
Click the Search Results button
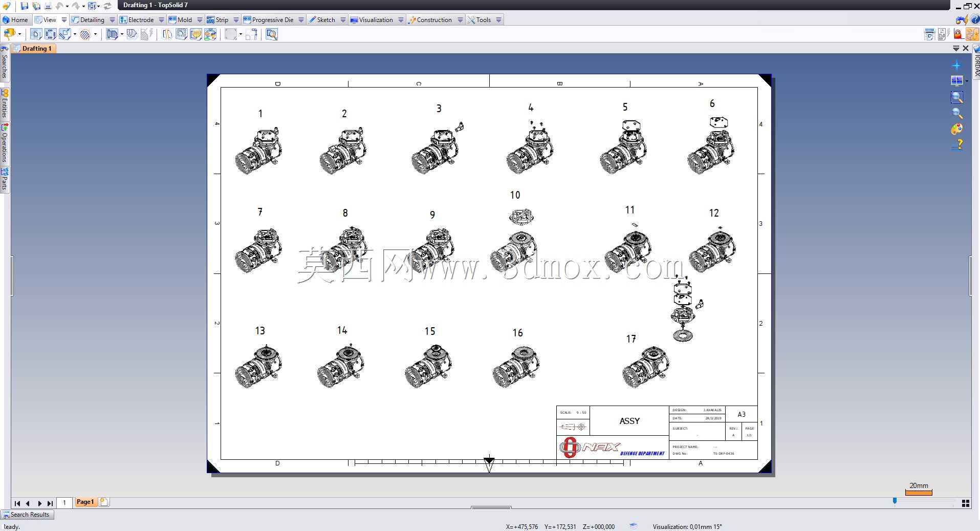pos(27,515)
